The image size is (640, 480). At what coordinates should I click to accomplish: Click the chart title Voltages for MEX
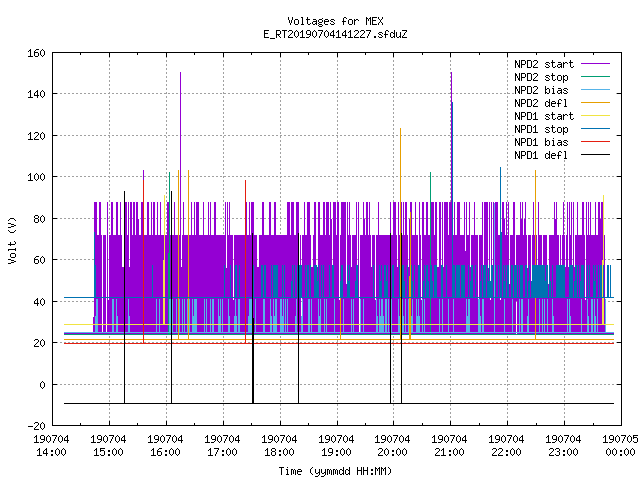tap(335, 21)
